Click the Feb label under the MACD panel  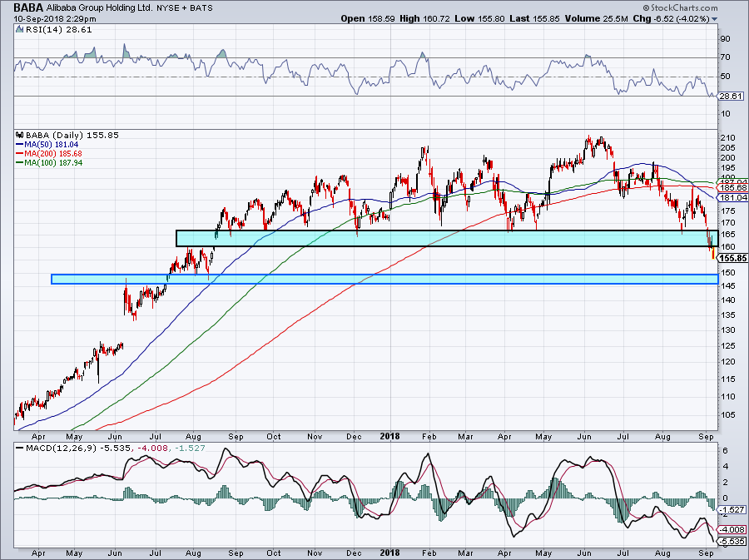[x=429, y=553]
